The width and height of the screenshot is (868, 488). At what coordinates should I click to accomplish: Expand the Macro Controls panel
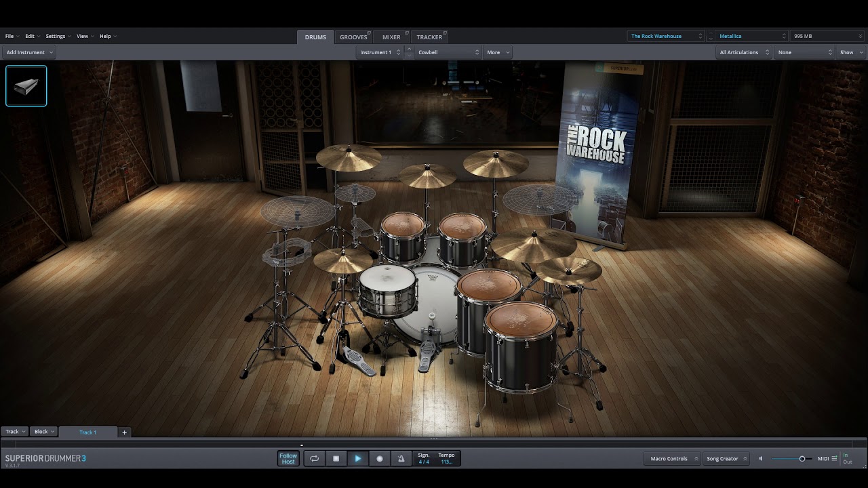tap(672, 459)
